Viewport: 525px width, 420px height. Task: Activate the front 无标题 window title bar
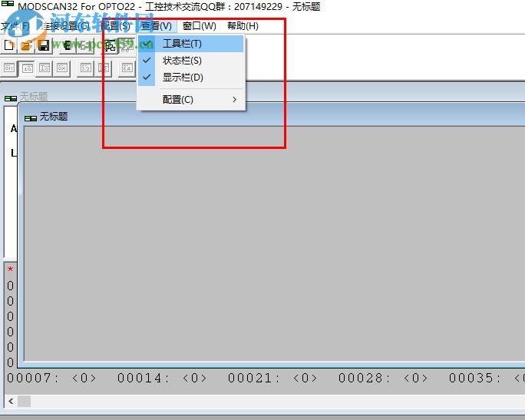(x=272, y=117)
